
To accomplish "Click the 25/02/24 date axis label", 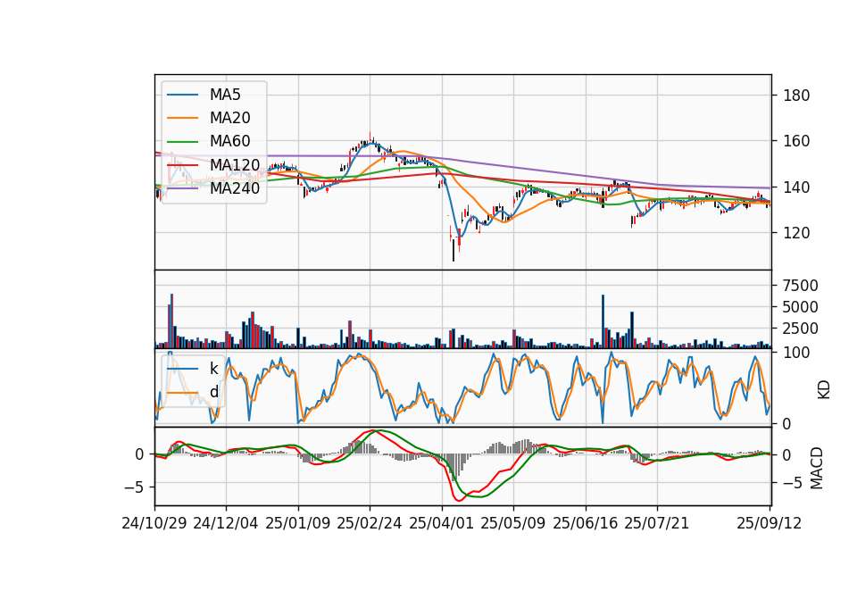I will (x=370, y=523).
